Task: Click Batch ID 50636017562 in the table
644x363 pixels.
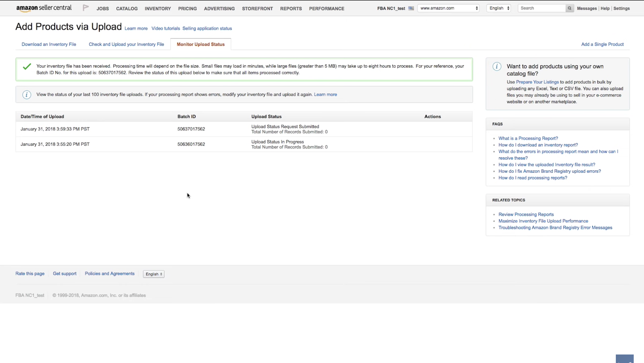Action: click(191, 144)
